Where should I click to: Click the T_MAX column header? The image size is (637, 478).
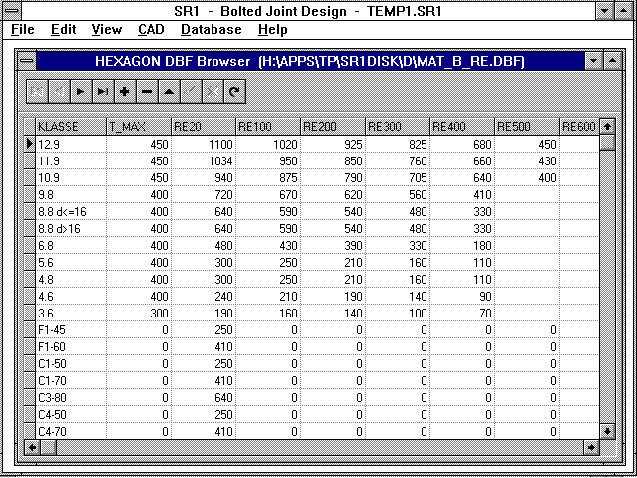pos(138,126)
